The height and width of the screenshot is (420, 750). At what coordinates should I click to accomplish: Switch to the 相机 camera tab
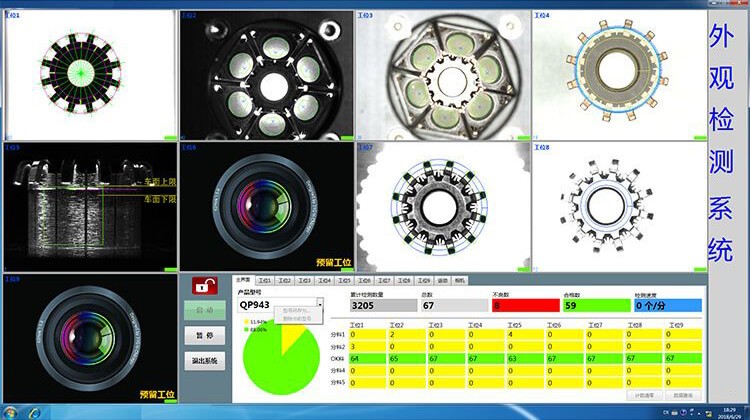[460, 281]
